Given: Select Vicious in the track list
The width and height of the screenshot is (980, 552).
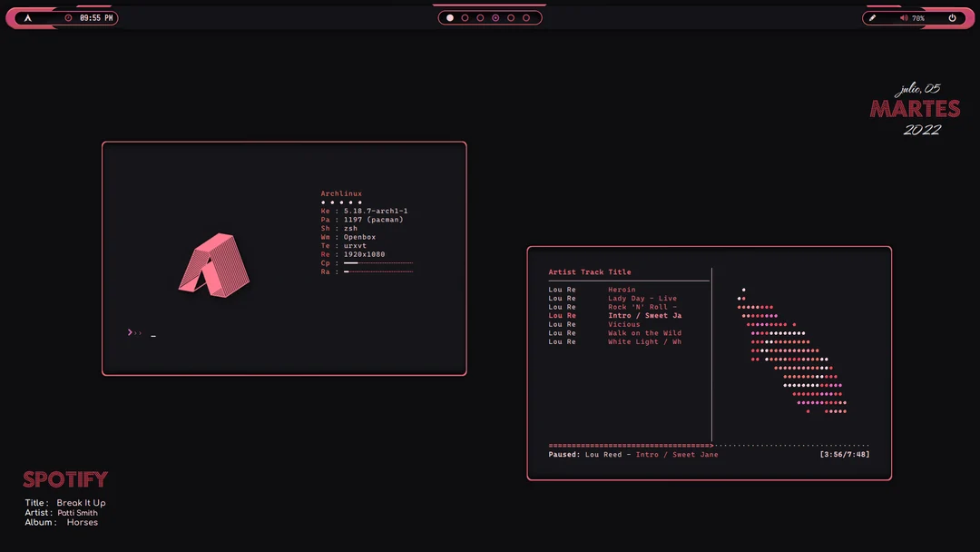Looking at the screenshot, I should [x=624, y=324].
